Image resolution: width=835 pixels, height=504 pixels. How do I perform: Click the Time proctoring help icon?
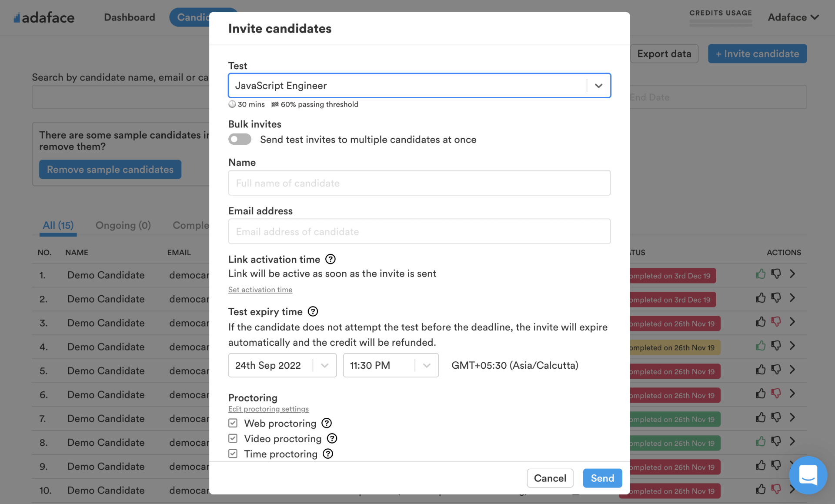tap(328, 454)
